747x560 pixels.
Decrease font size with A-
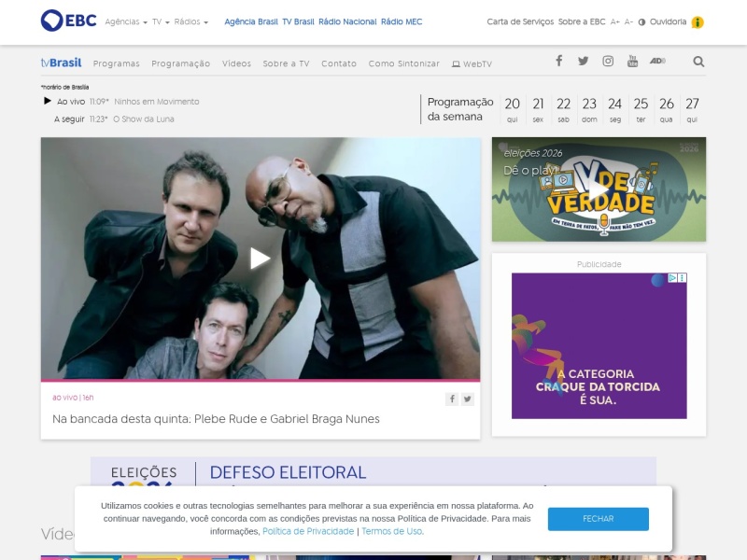pos(628,21)
